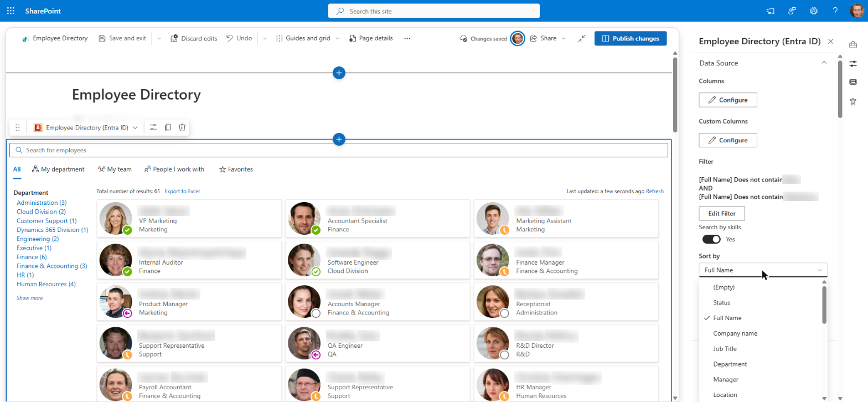Open the more options ellipsis in toolbar
The width and height of the screenshot is (868, 402).
click(407, 38)
